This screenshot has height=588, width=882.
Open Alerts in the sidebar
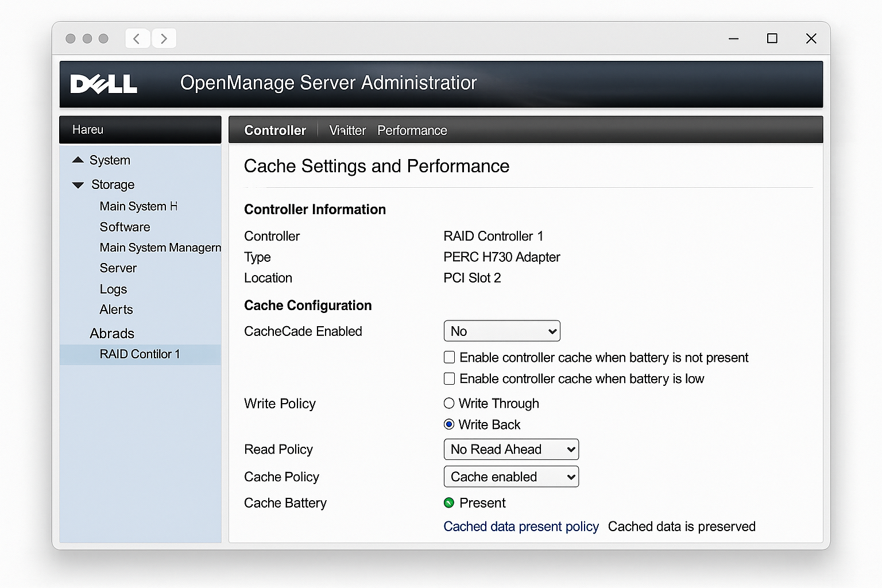(x=116, y=310)
